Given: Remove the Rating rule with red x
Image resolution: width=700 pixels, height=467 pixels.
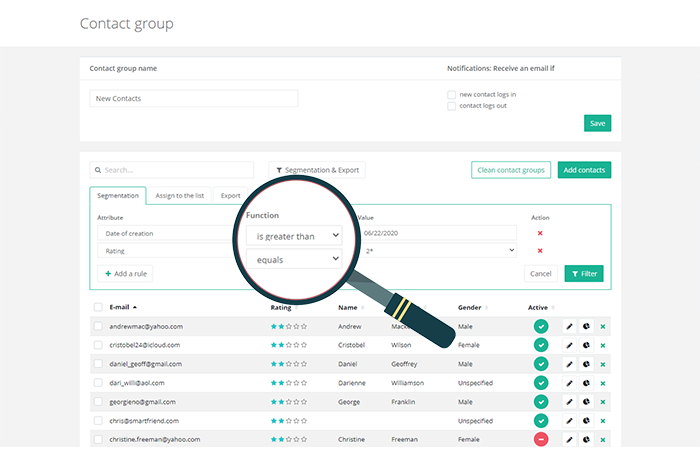Looking at the screenshot, I should [x=540, y=250].
